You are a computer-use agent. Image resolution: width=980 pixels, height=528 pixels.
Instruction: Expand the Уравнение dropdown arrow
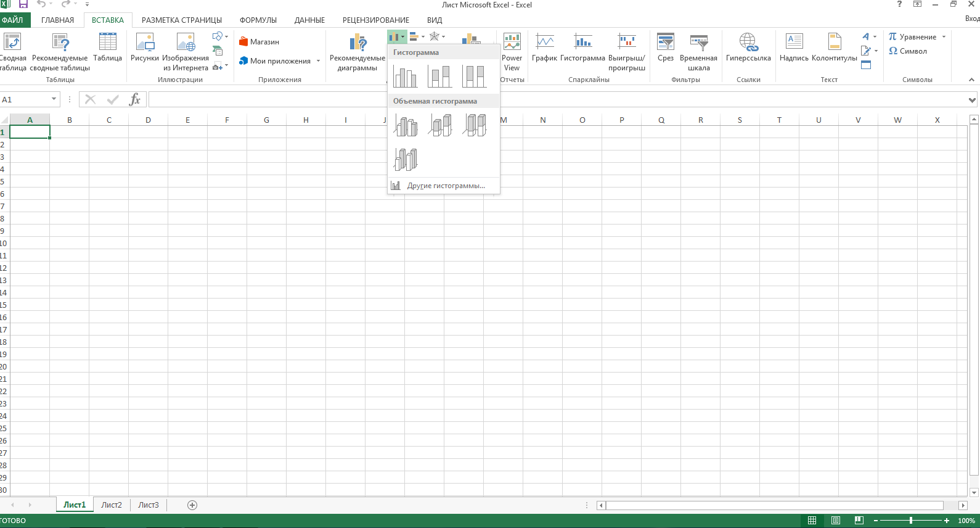[944, 37]
